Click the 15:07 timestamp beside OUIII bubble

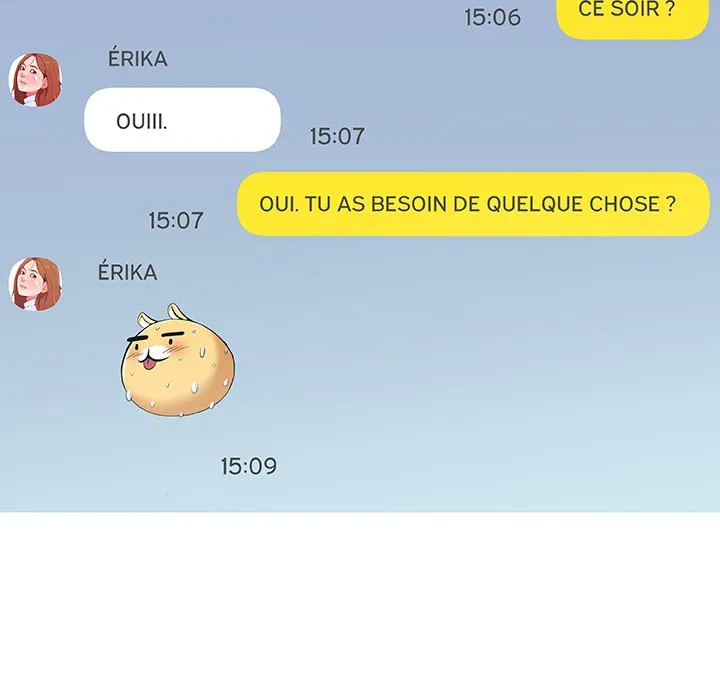click(x=337, y=136)
